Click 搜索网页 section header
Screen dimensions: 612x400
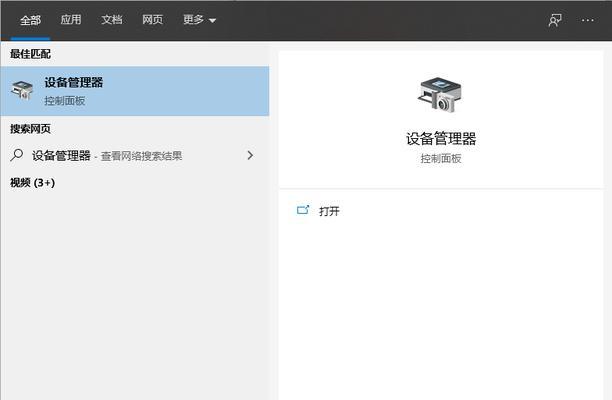click(x=30, y=128)
